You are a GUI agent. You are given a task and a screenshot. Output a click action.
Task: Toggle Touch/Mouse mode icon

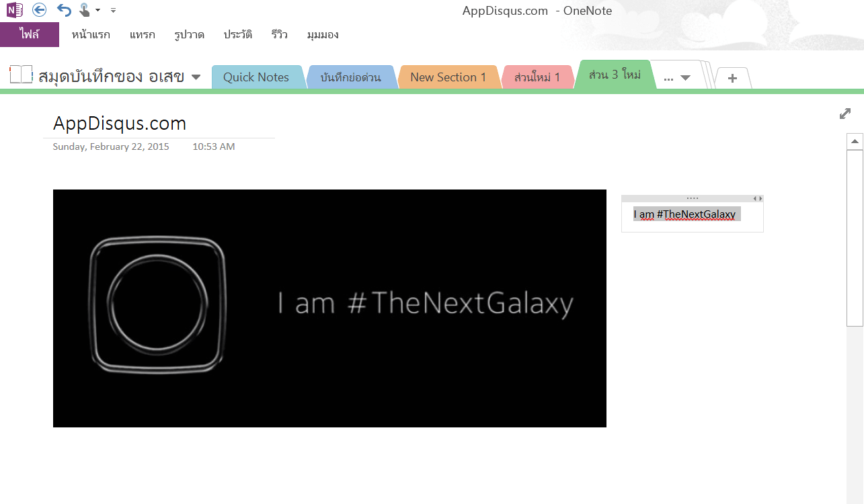[x=85, y=9]
